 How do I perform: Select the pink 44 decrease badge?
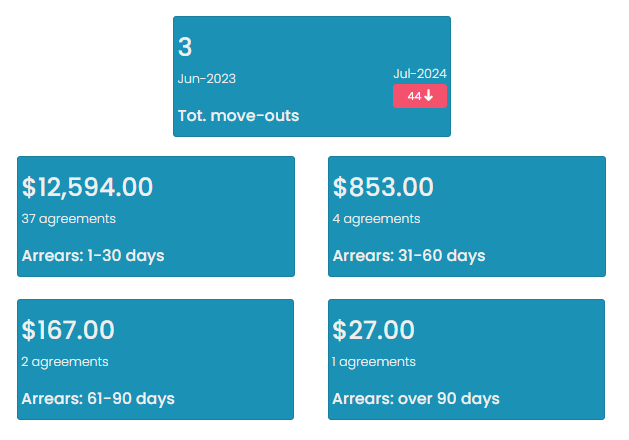tap(420, 96)
